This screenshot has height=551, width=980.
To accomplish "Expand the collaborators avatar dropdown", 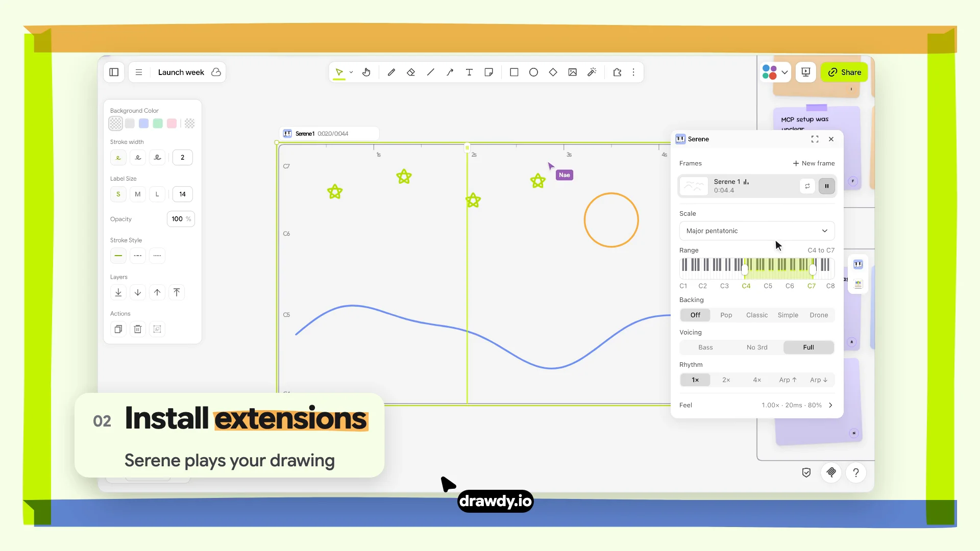I will 785,72.
